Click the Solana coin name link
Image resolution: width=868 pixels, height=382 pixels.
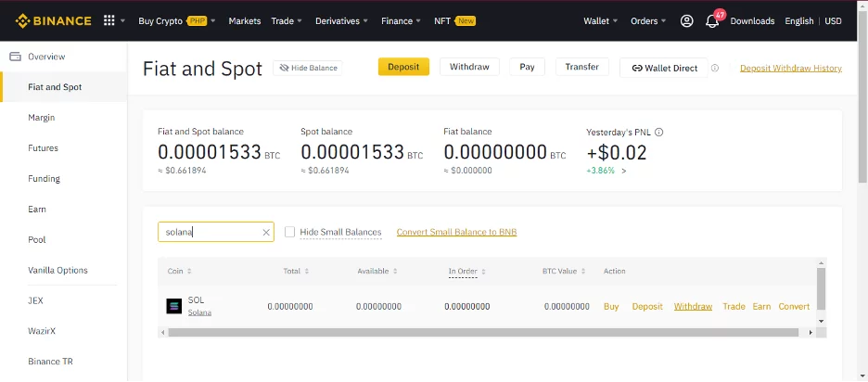[199, 312]
